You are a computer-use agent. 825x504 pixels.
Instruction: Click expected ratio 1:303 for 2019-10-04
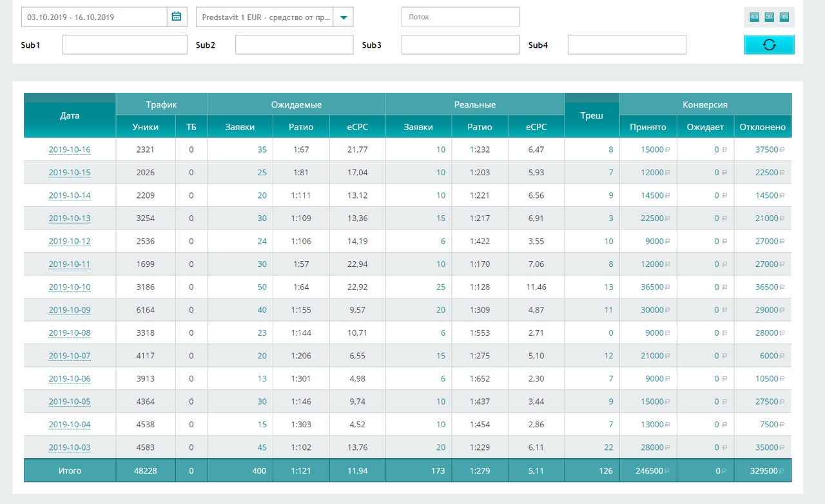click(x=300, y=425)
